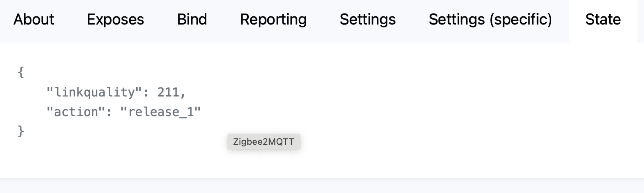Show the Settings (specific) tab

[490, 20]
